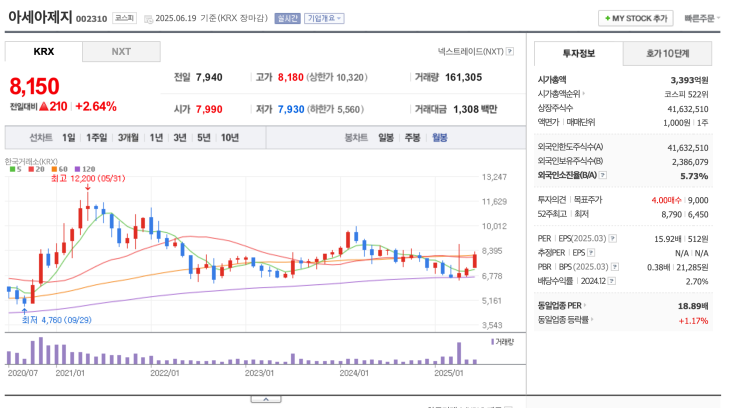Viewport: 743px width, 408px height.
Task: Click the orange 60-day moving average legend
Action: point(60,169)
